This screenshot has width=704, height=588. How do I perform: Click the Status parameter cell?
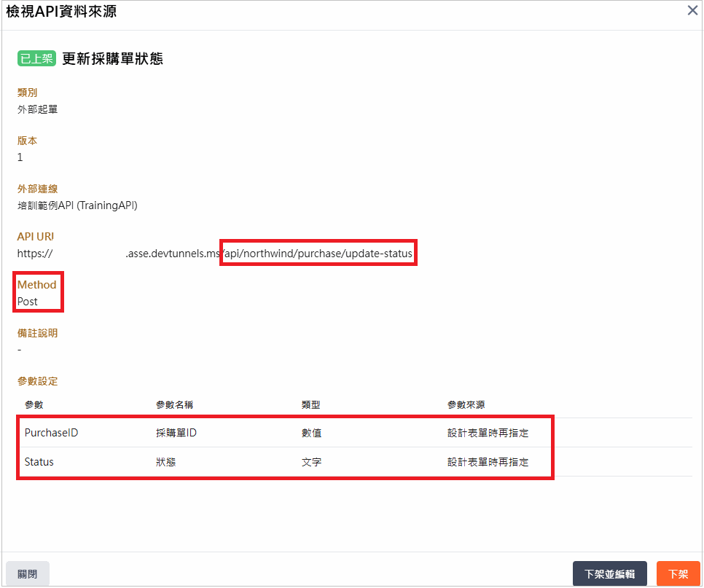pyautogui.click(x=39, y=462)
